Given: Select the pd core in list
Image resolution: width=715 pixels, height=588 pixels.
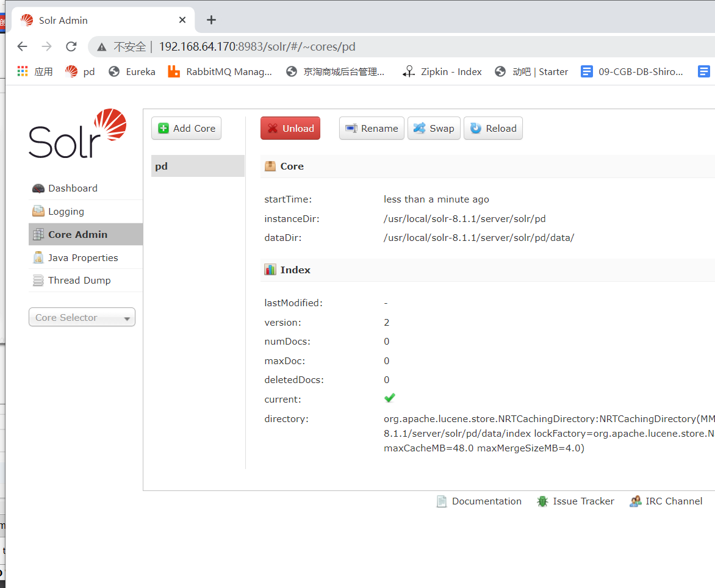Looking at the screenshot, I should tap(198, 166).
